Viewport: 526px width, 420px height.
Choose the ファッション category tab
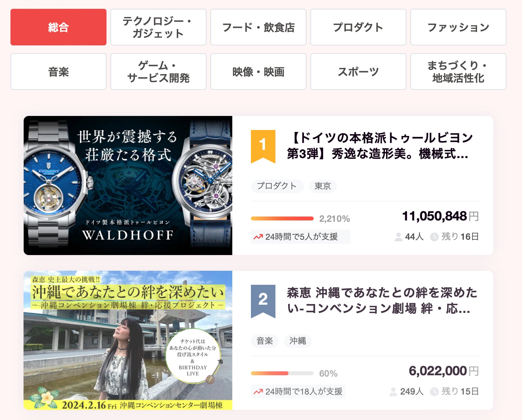coord(458,27)
